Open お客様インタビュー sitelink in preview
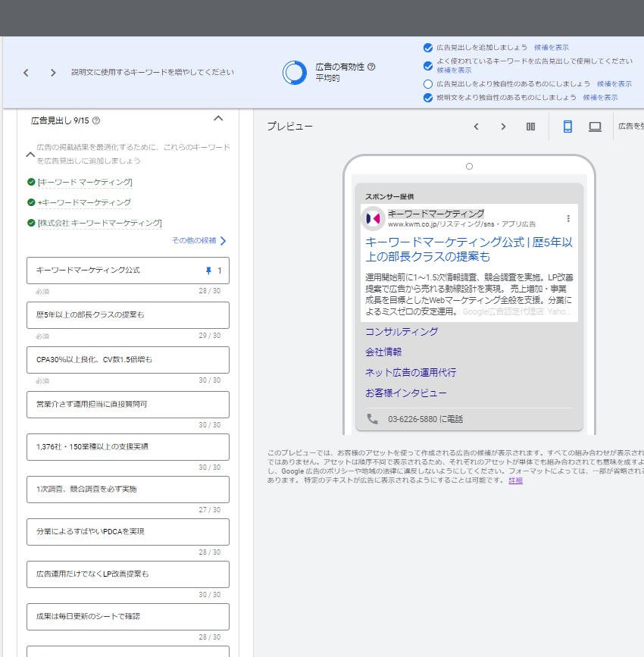The width and height of the screenshot is (644, 657). [406, 393]
